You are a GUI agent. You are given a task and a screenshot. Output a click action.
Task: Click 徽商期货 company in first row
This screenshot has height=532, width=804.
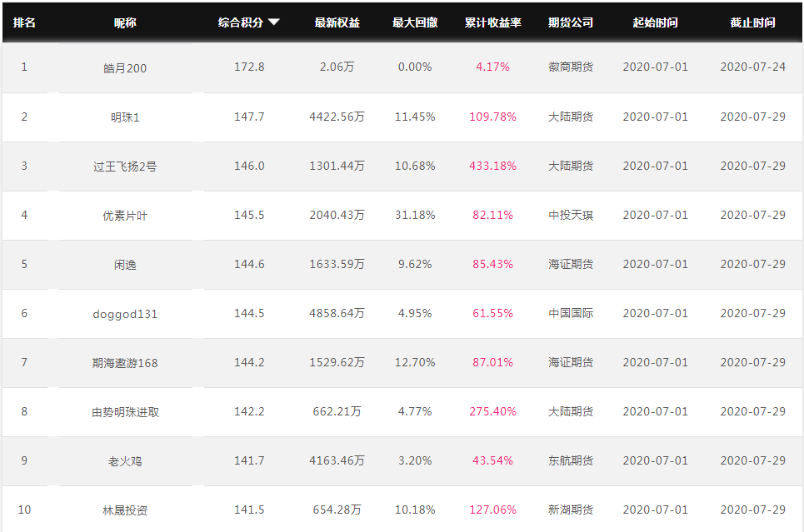point(571,67)
